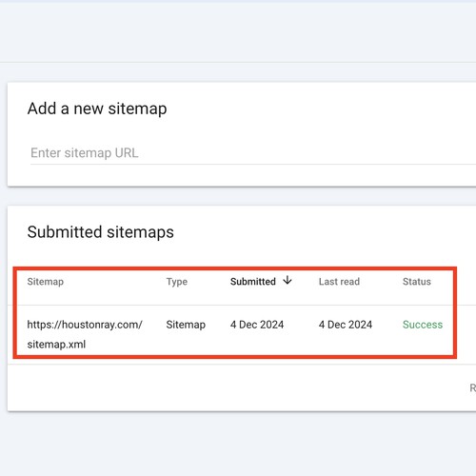Click the Submitted column sort arrow
This screenshot has height=476, width=476.
click(x=288, y=280)
